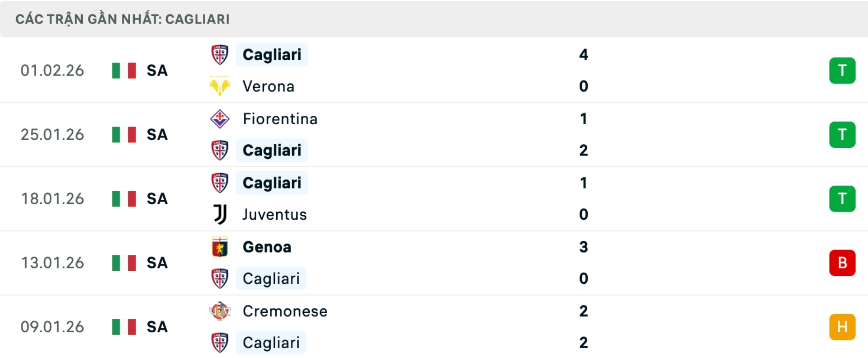The height and width of the screenshot is (358, 868).
Task: Click the Cagliari club crest icon
Action: tap(220, 55)
